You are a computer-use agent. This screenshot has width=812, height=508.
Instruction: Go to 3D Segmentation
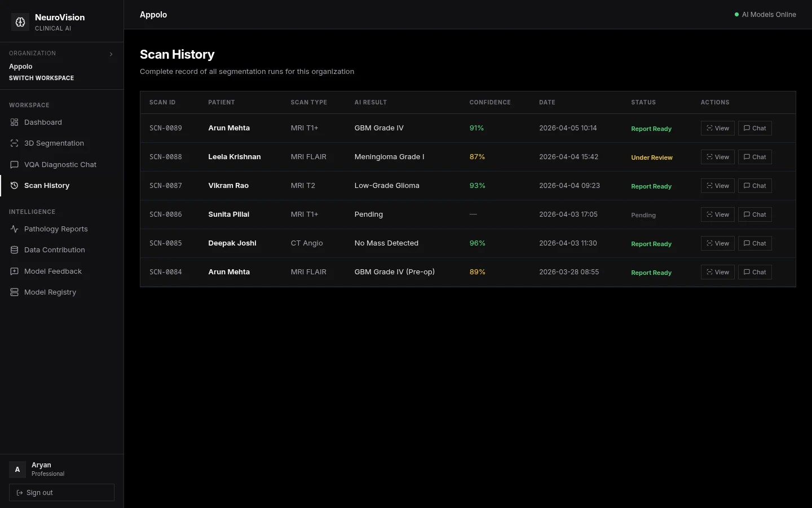pyautogui.click(x=62, y=143)
